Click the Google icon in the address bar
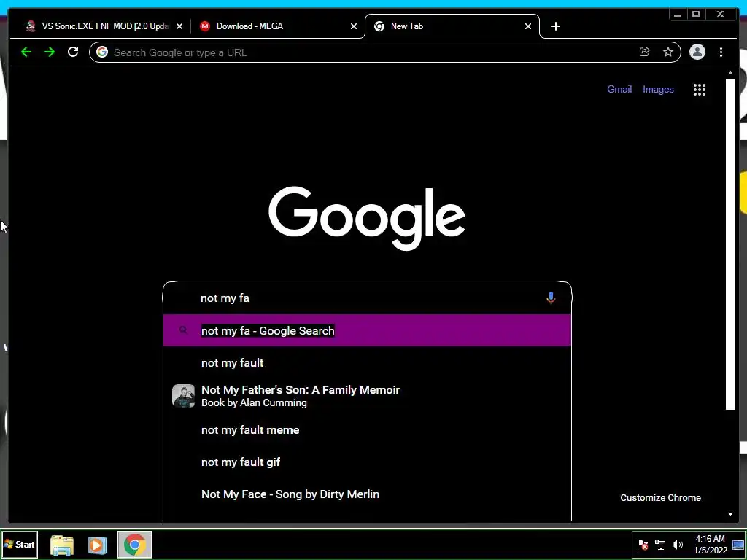Screen dimensions: 747x560 pos(102,52)
